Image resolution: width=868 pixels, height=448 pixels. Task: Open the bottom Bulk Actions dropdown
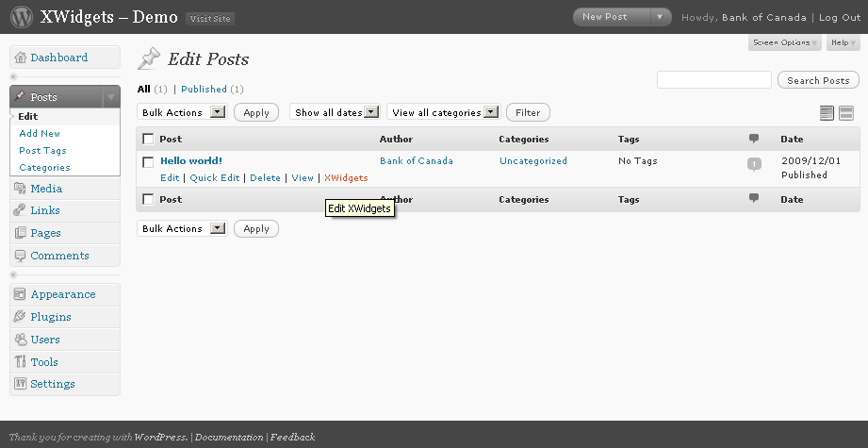(182, 228)
